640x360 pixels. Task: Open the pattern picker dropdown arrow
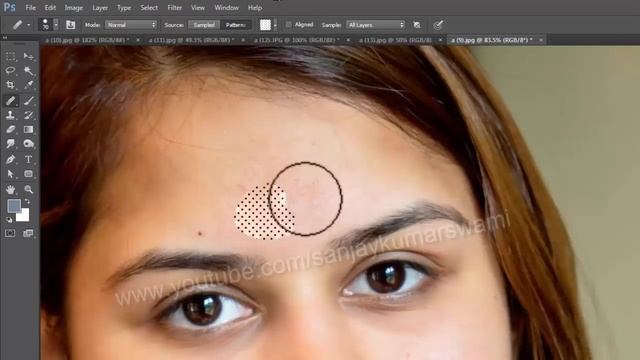pyautogui.click(x=275, y=25)
